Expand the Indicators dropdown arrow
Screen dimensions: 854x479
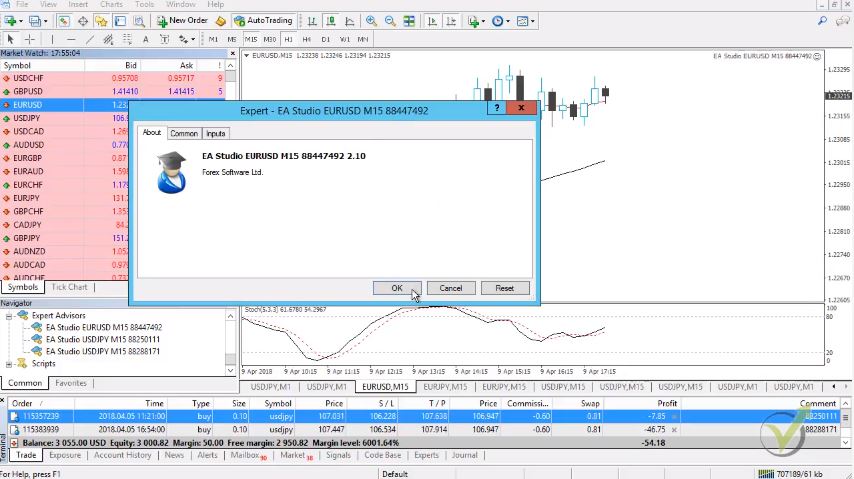[483, 22]
